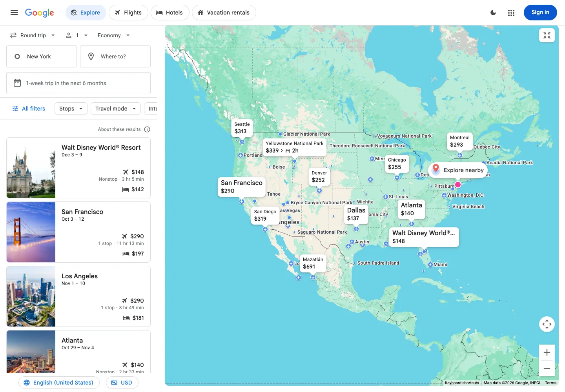The image size is (565, 392).
Task: Click the Walt Disney World castle thumbnail
Action: coord(31,168)
